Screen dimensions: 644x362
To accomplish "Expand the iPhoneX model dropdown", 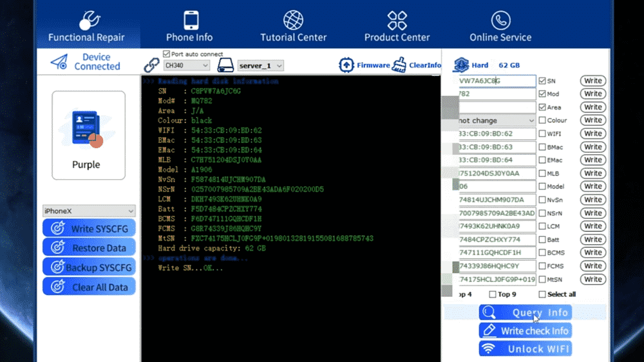I will [x=89, y=211].
